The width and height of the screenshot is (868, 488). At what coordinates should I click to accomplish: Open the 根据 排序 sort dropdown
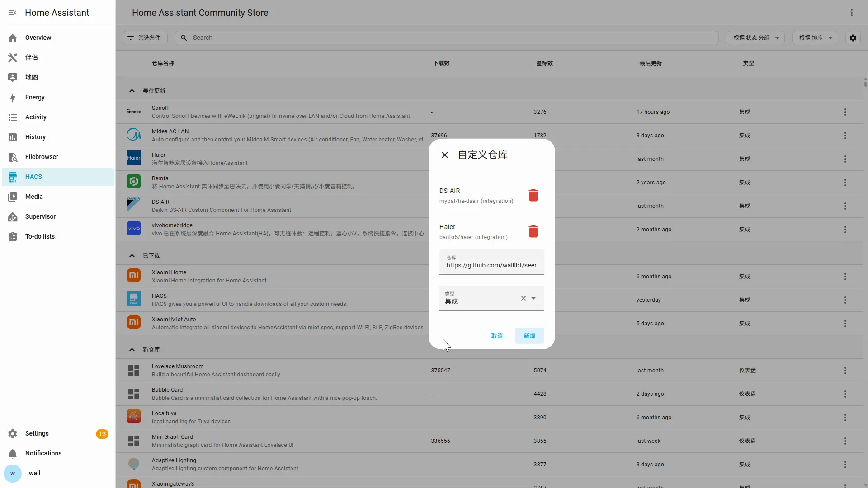[x=815, y=38]
